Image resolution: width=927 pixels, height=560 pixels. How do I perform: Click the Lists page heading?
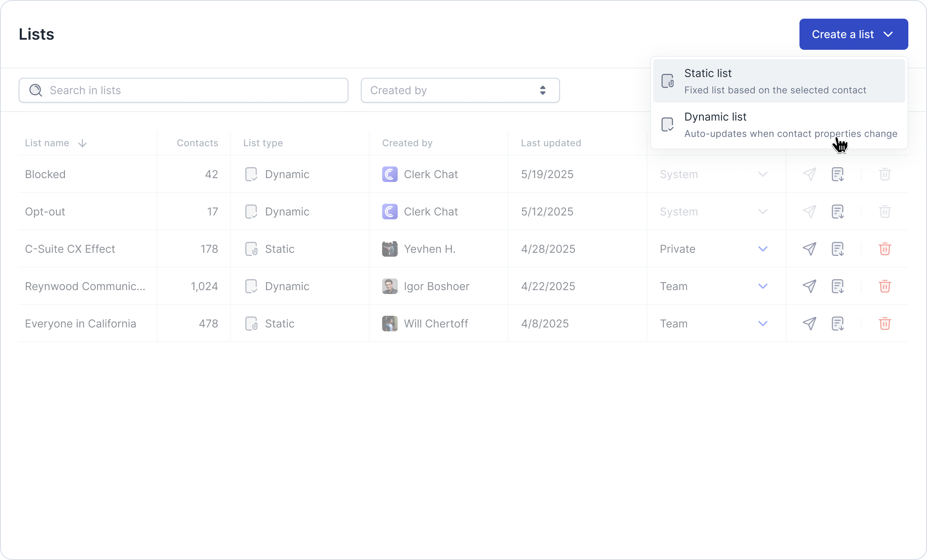click(37, 34)
